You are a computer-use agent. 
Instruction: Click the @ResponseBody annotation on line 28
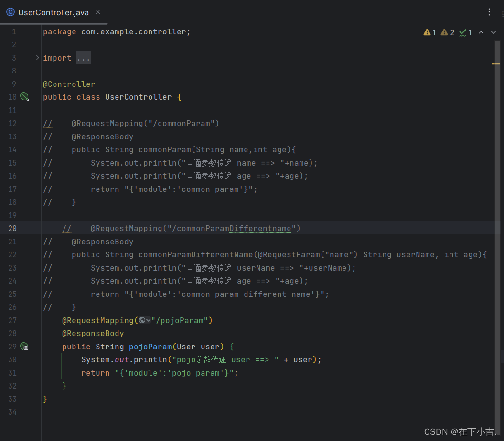(93, 334)
